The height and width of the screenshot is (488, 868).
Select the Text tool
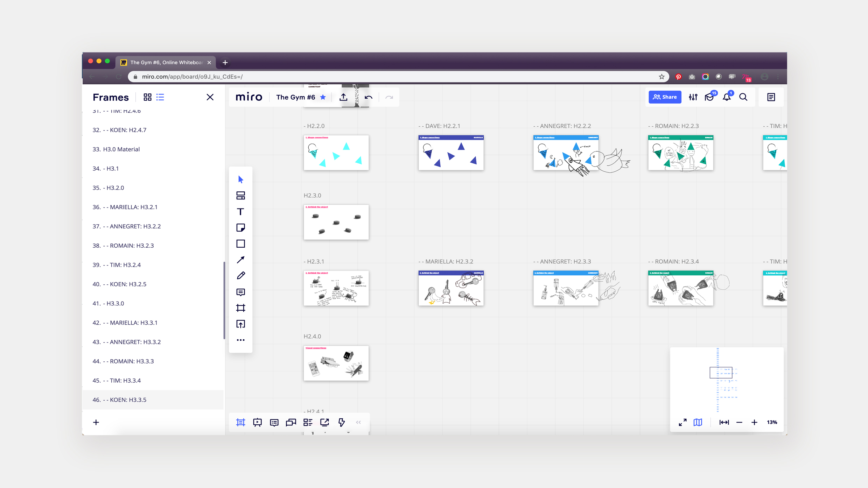pyautogui.click(x=240, y=212)
